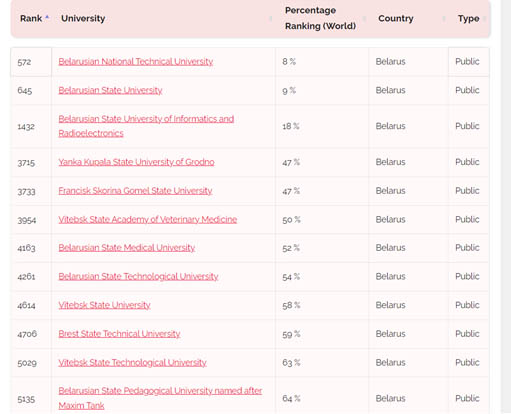Screen dimensions: 511x414
Task: Open Vitebsk State University link
Action: [x=104, y=305]
